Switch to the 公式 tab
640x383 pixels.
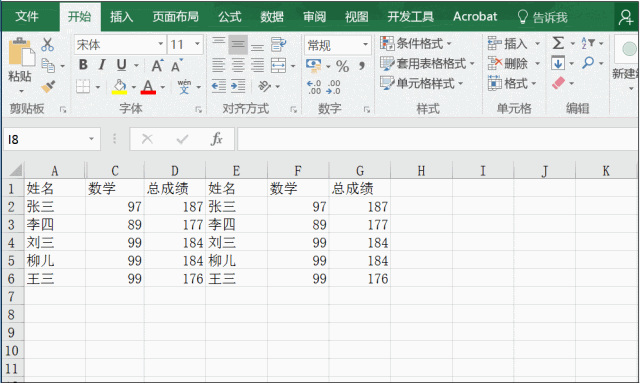(230, 17)
